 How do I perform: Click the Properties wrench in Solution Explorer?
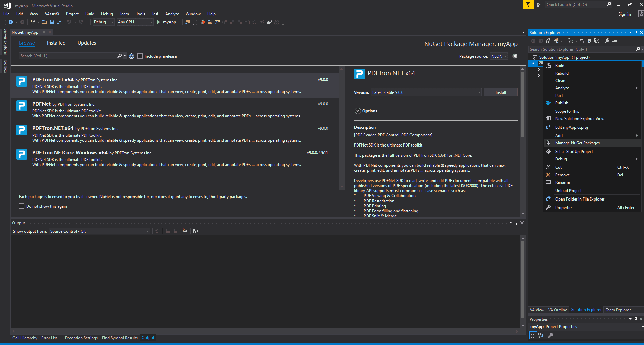tap(607, 41)
